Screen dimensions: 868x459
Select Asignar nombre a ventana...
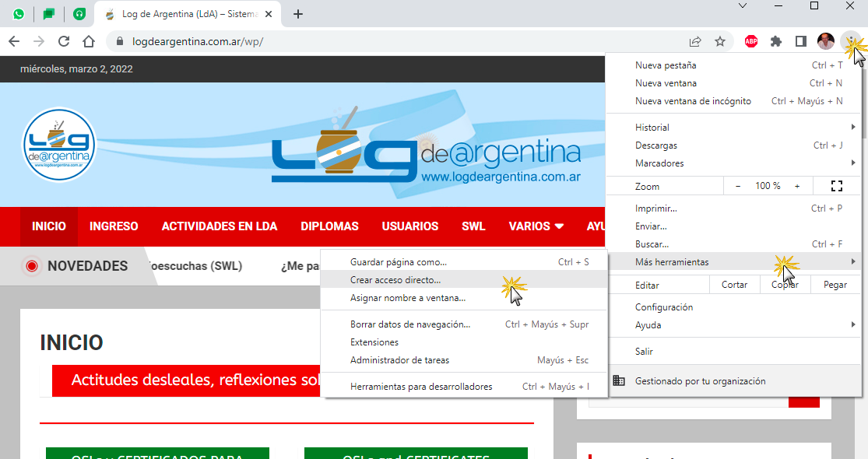coord(464,298)
